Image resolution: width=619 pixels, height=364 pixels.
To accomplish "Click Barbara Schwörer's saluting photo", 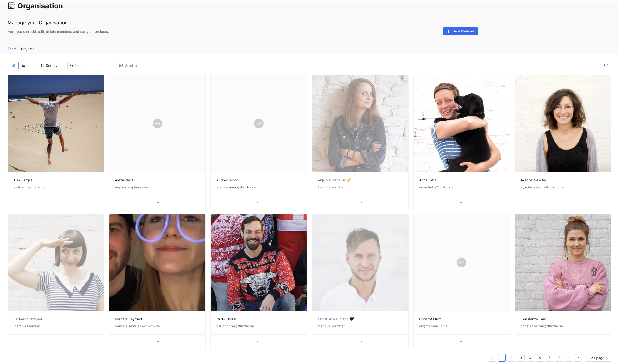I will coord(56,262).
